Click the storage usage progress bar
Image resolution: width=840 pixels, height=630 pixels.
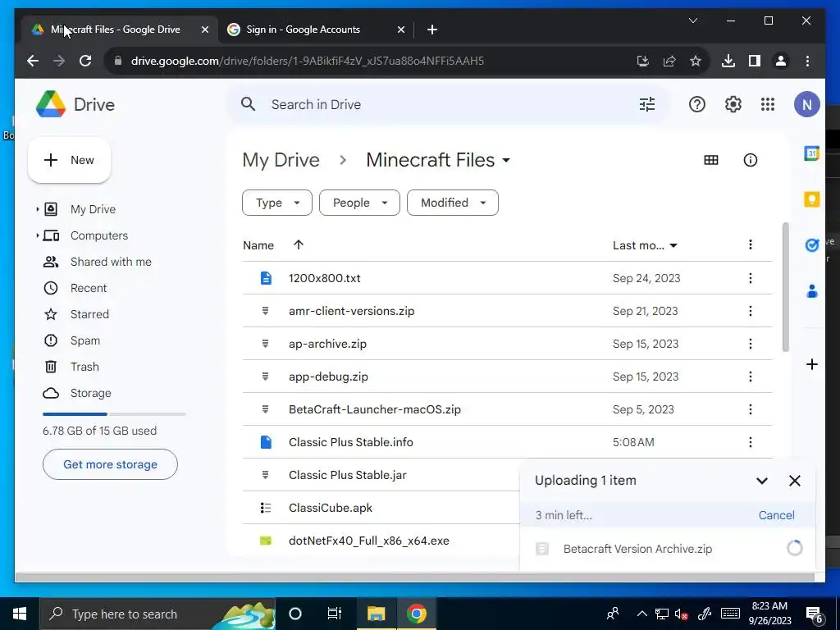114,414
